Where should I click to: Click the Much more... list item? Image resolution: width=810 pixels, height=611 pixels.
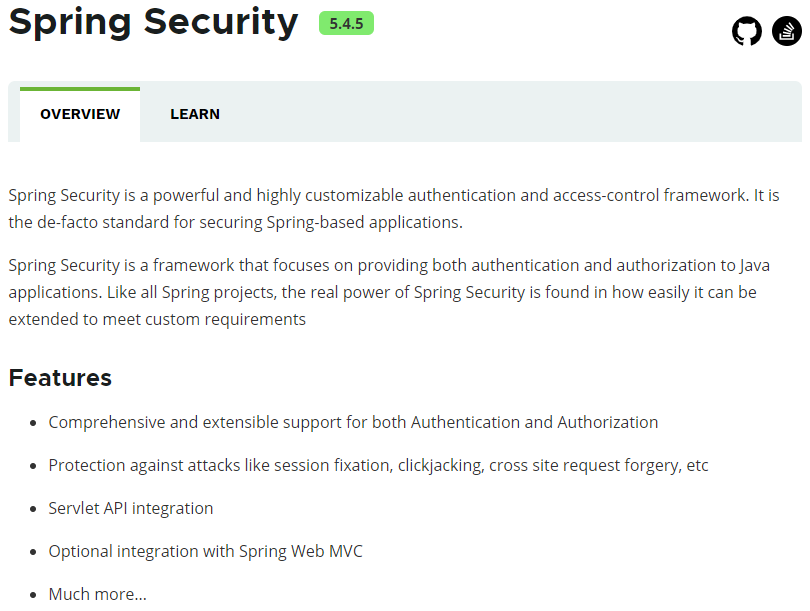coord(97,594)
